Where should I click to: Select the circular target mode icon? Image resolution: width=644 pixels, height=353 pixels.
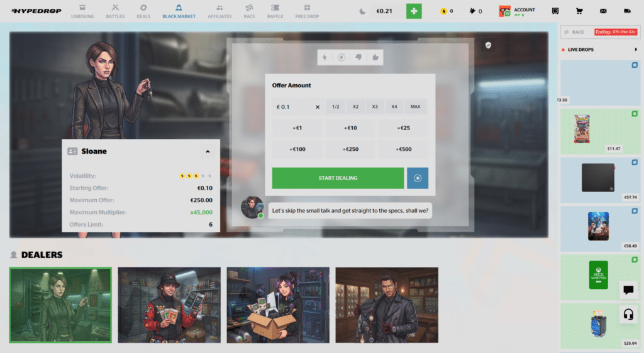[341, 57]
